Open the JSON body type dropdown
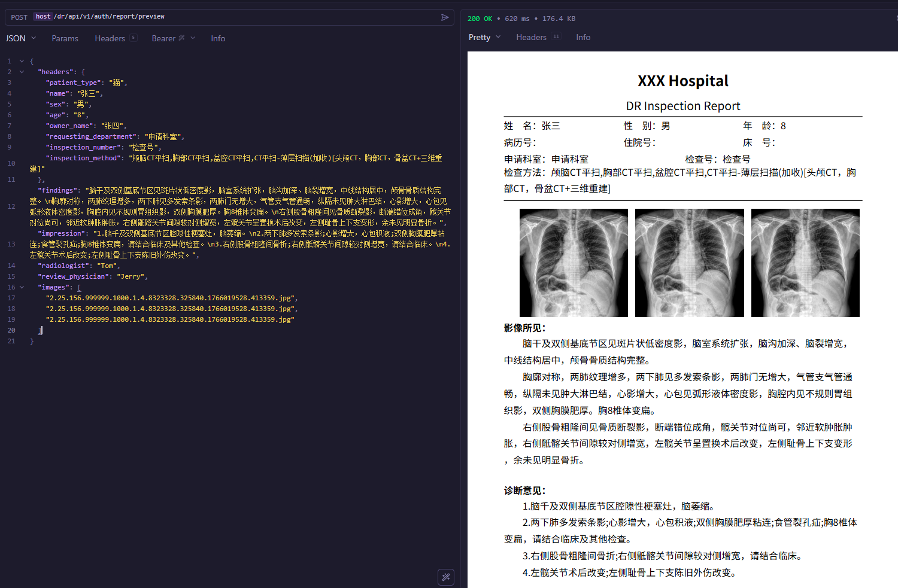The width and height of the screenshot is (898, 588). click(21, 38)
